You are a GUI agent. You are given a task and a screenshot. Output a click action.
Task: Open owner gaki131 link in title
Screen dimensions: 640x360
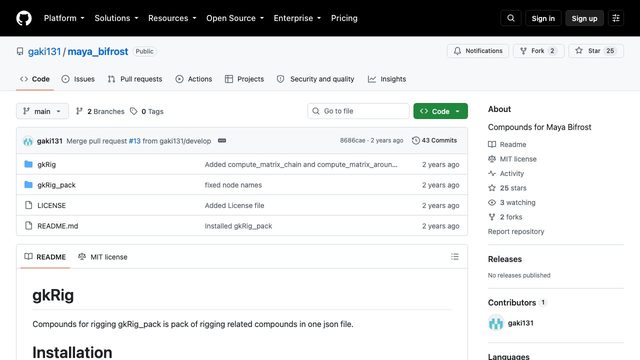click(44, 52)
